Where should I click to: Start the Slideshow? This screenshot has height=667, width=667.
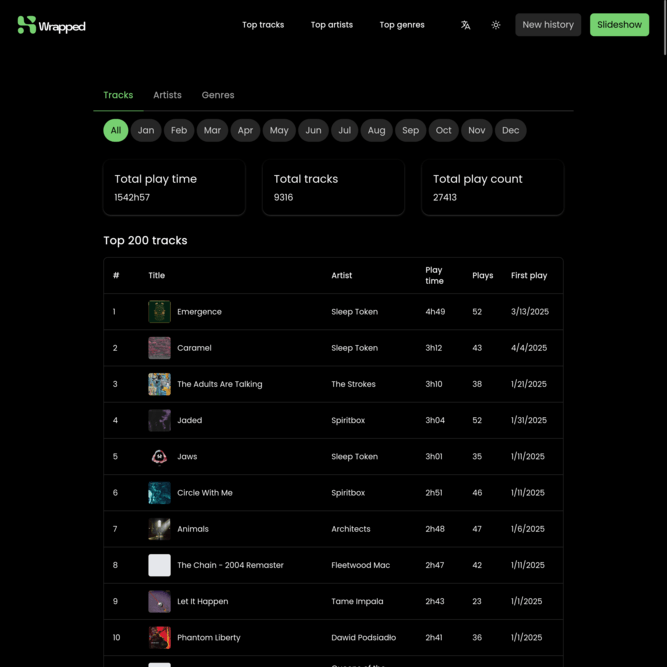(x=619, y=25)
